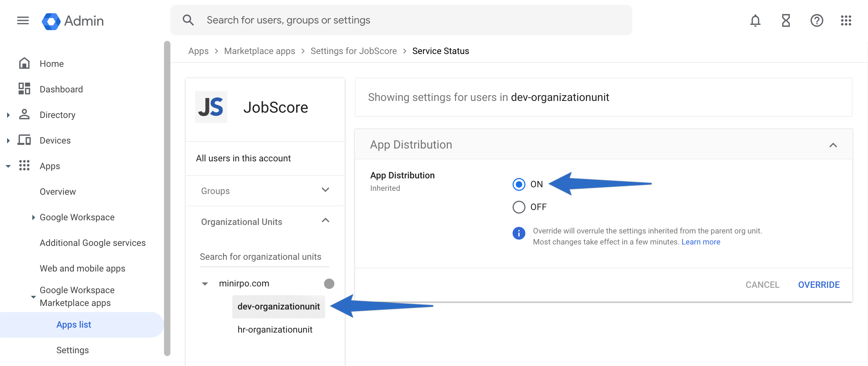Screen dimensions: 868x366
Task: Focus the top search field
Action: click(x=401, y=20)
